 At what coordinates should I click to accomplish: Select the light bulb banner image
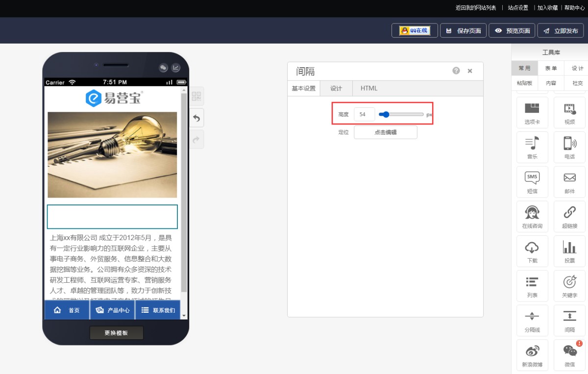112,155
